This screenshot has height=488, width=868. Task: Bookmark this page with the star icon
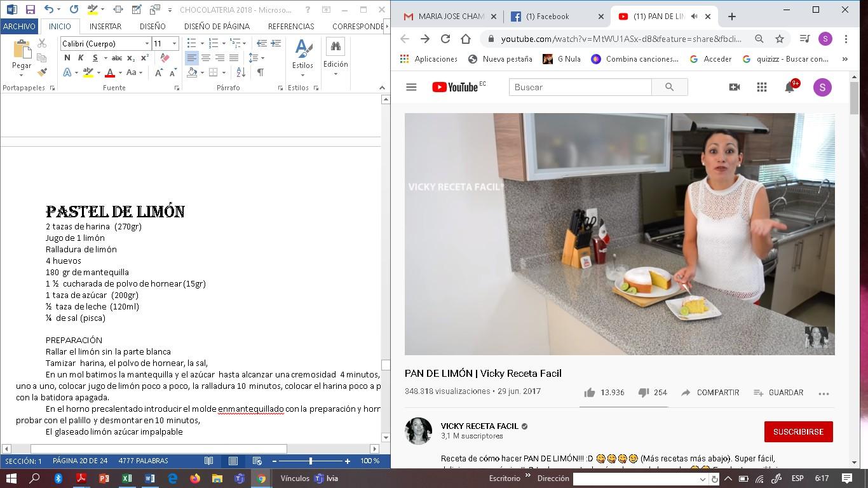coord(780,39)
